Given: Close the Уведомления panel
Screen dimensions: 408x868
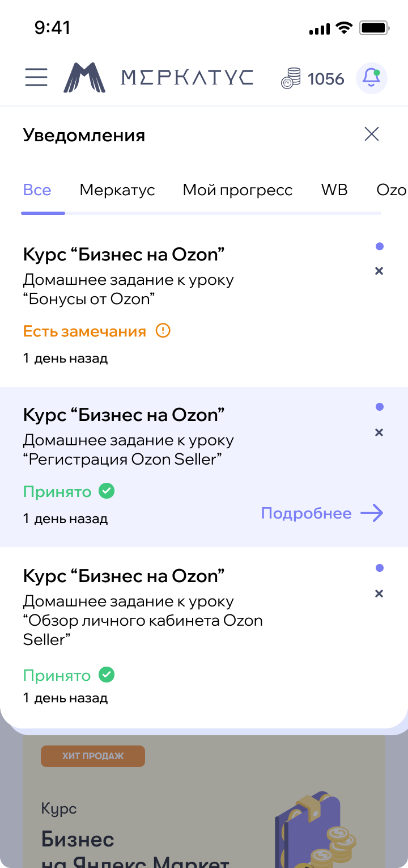Looking at the screenshot, I should (371, 134).
